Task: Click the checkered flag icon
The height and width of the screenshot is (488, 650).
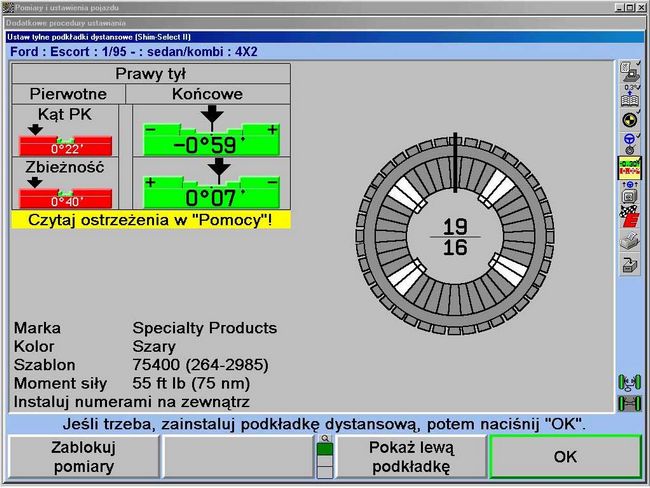Action: pyautogui.click(x=630, y=215)
